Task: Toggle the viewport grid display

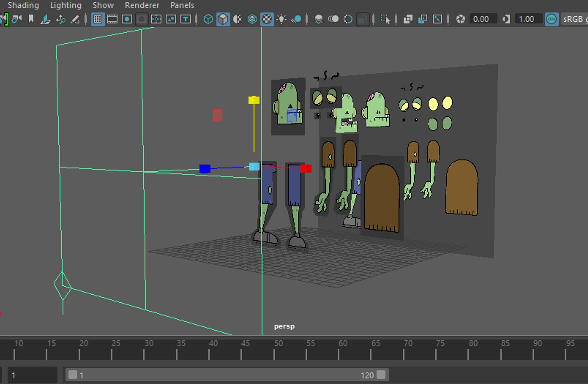Action: pyautogui.click(x=98, y=19)
